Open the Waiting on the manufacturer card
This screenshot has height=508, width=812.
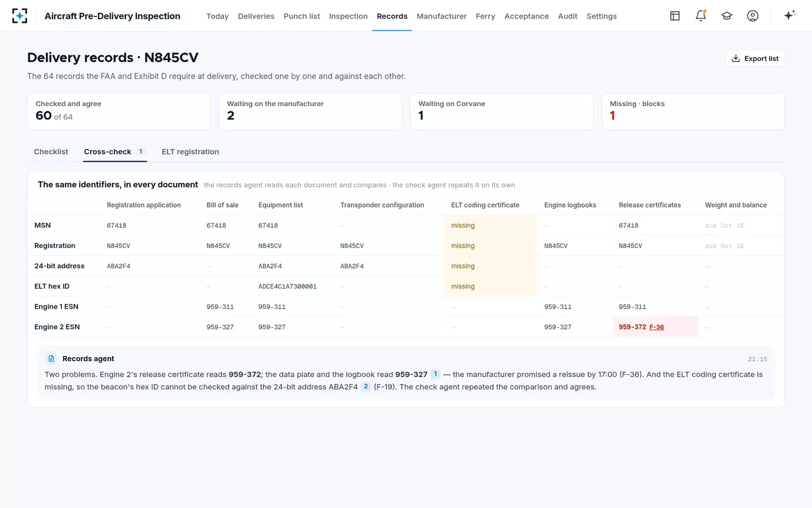310,111
